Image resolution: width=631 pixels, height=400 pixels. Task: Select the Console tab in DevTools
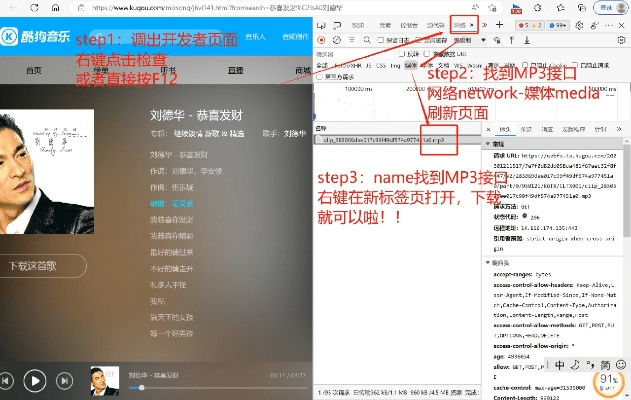409,25
